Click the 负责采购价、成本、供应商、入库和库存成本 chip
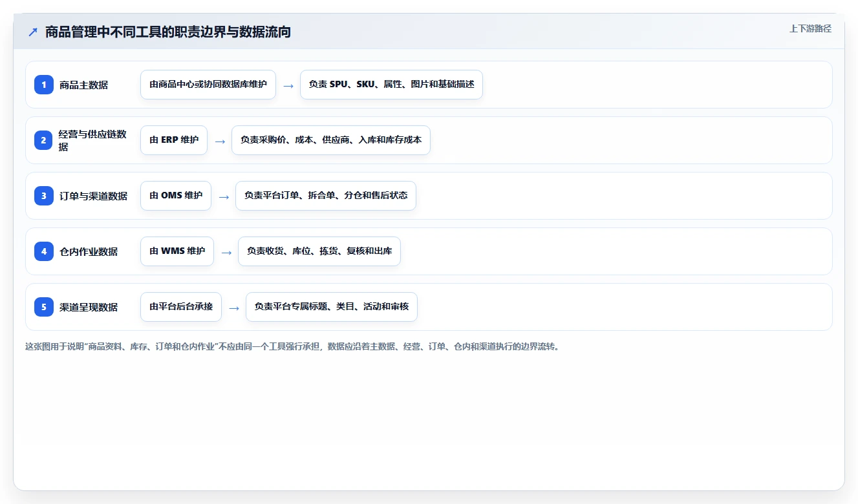858x504 pixels. pyautogui.click(x=331, y=140)
